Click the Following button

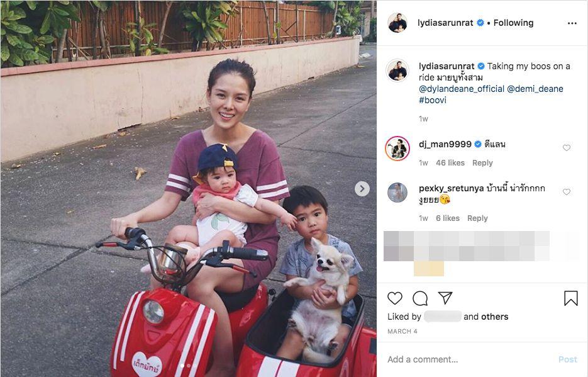[x=513, y=23]
